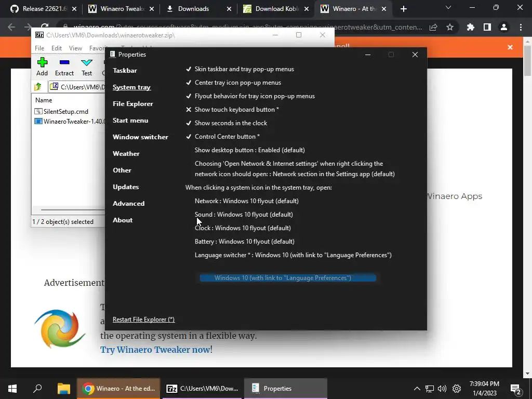The width and height of the screenshot is (532, 399).
Task: Click the Properties taskbar button
Action: [285, 389]
